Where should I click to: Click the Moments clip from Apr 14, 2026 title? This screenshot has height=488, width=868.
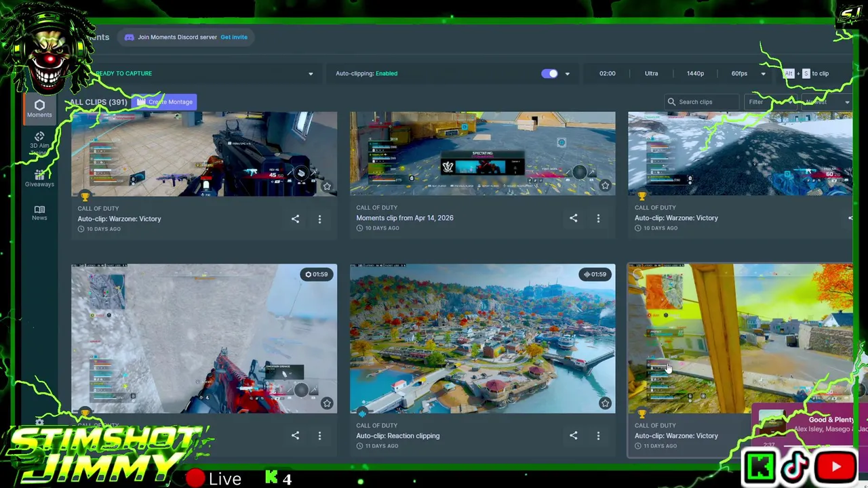[405, 218]
